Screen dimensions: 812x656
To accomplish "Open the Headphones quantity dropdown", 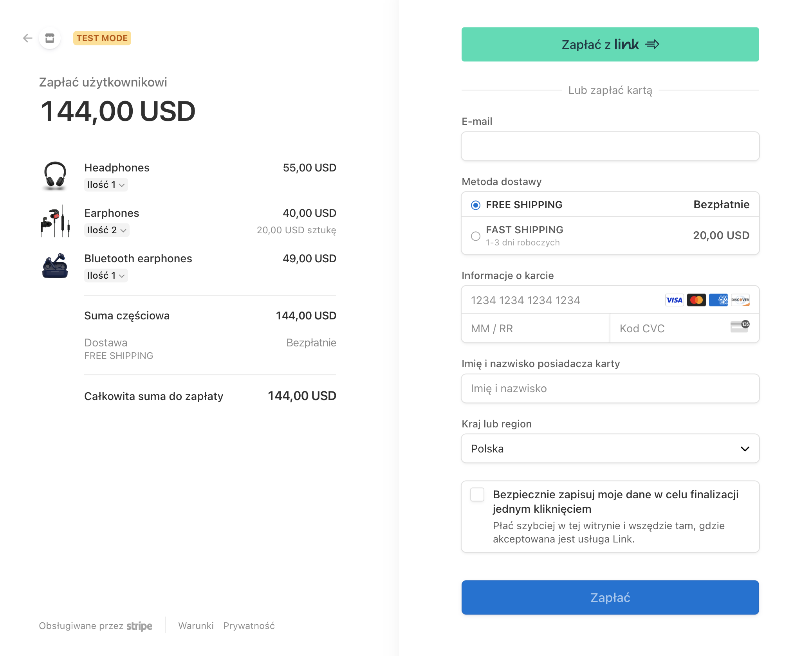I will (106, 185).
